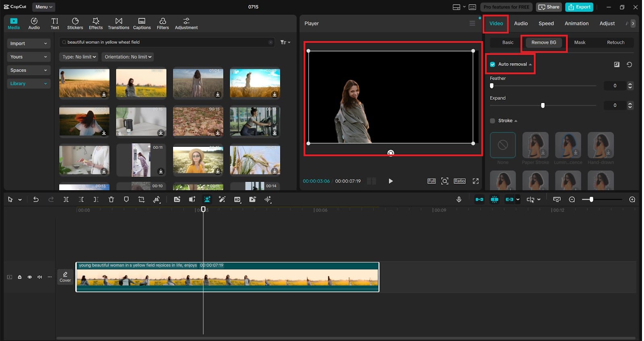Click the Undo arrow in timeline toolbar

36,199
